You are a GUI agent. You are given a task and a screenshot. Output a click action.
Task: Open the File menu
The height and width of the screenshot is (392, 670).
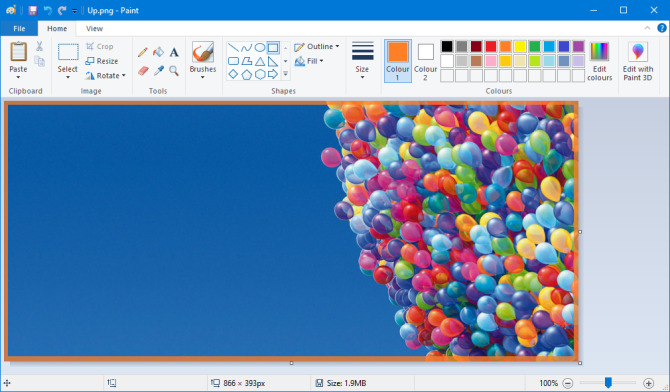19,28
